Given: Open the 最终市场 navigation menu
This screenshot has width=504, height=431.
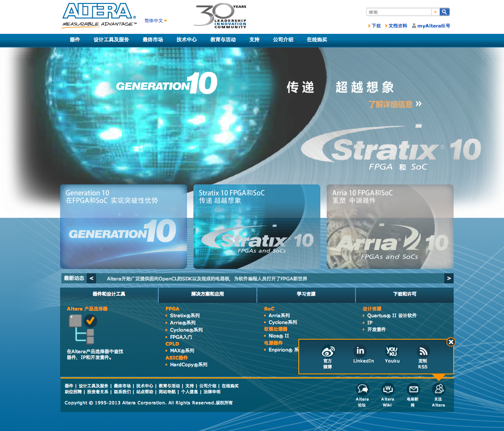Looking at the screenshot, I should tap(153, 39).
